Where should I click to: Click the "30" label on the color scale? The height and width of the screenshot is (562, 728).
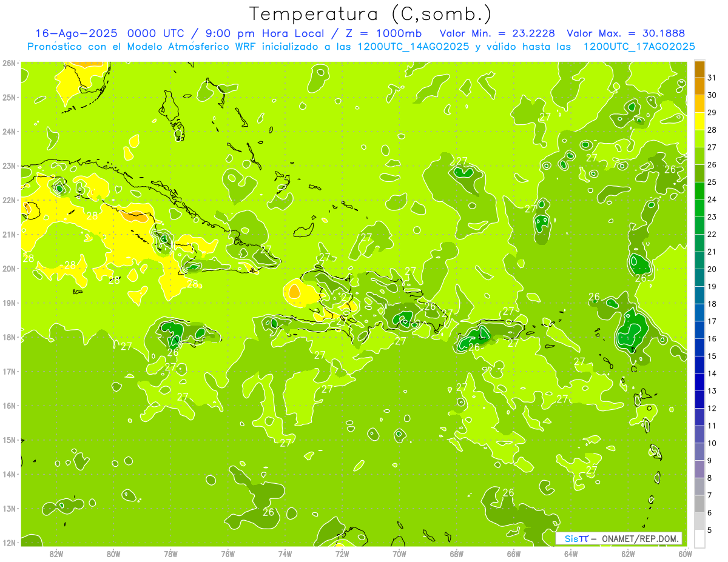pyautogui.click(x=712, y=95)
